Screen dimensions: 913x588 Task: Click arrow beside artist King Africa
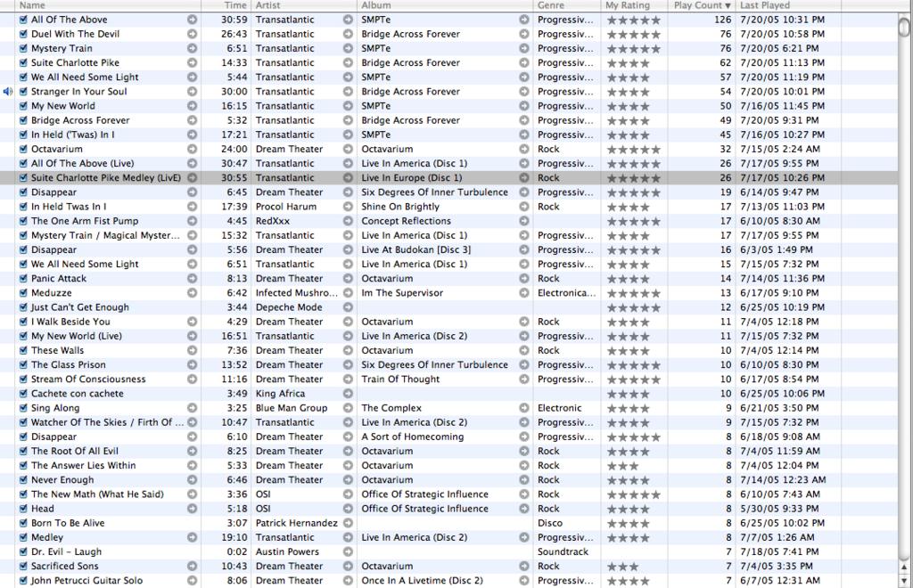point(349,394)
